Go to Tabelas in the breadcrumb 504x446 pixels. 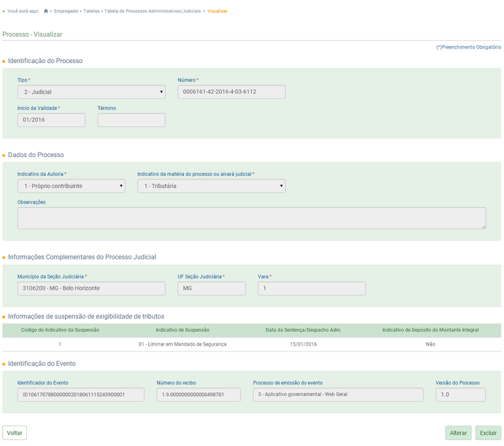click(92, 11)
